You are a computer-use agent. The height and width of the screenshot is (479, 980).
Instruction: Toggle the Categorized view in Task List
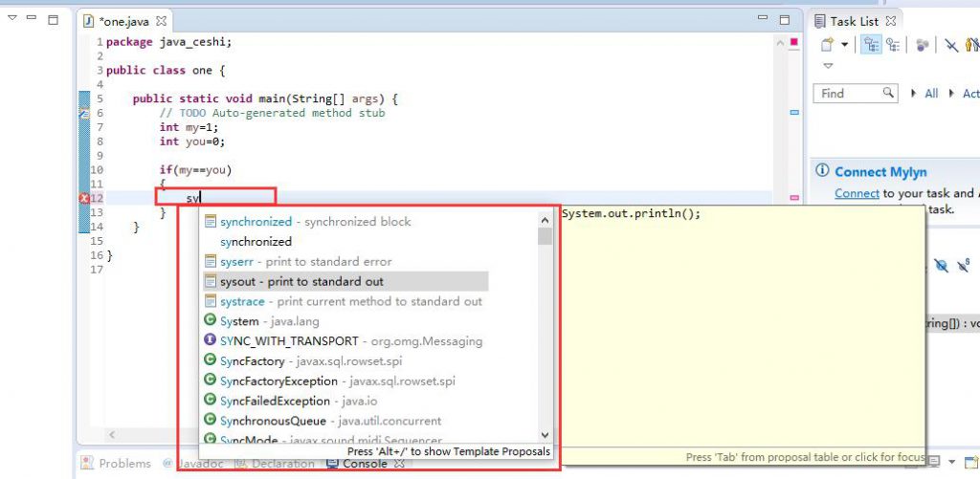pos(872,45)
